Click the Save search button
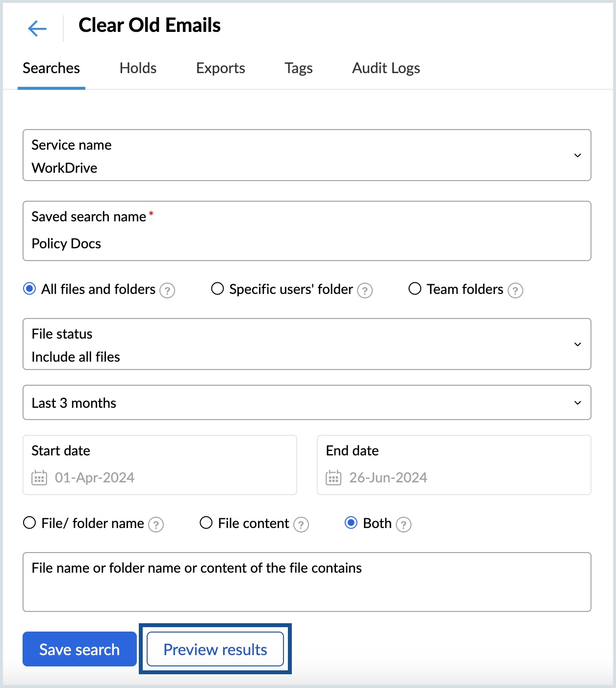The image size is (616, 688). pyautogui.click(x=79, y=649)
